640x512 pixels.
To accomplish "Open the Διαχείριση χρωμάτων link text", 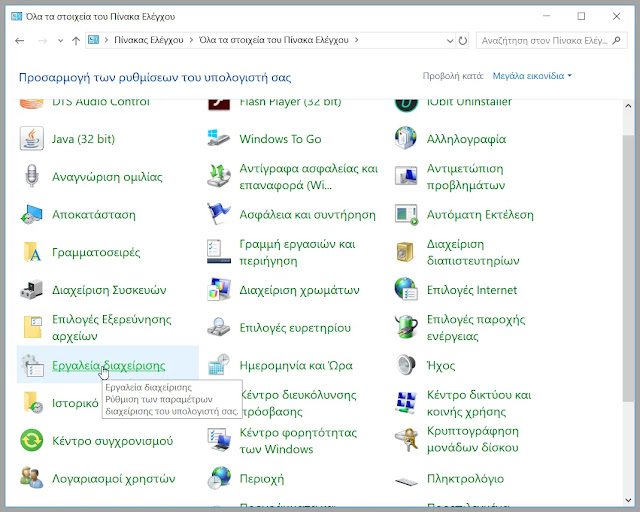I will [x=300, y=290].
